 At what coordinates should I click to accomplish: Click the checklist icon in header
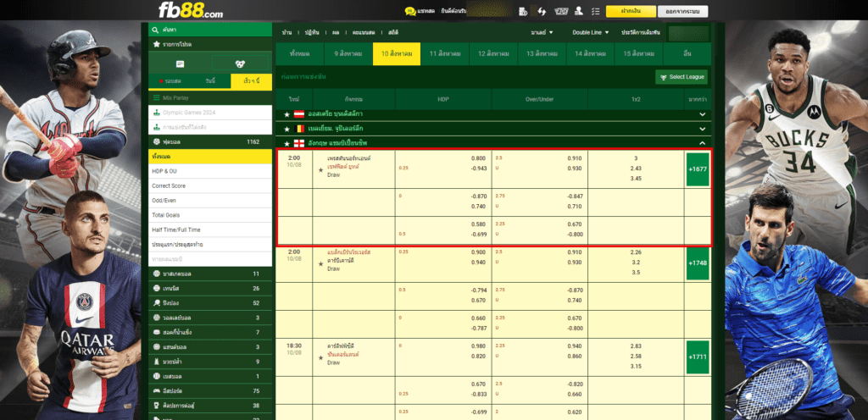pos(595,11)
